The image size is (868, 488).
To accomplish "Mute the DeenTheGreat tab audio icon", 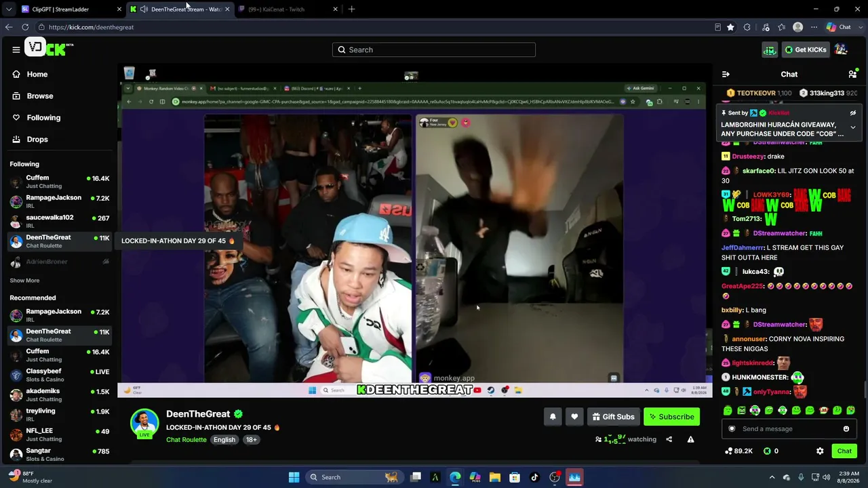I will tap(144, 9).
